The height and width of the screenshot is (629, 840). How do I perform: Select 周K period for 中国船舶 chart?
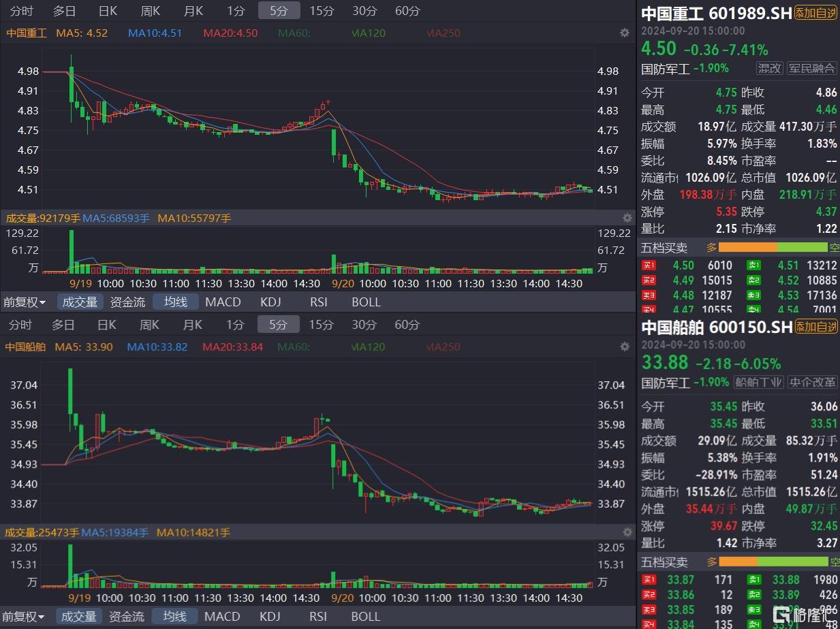click(150, 325)
